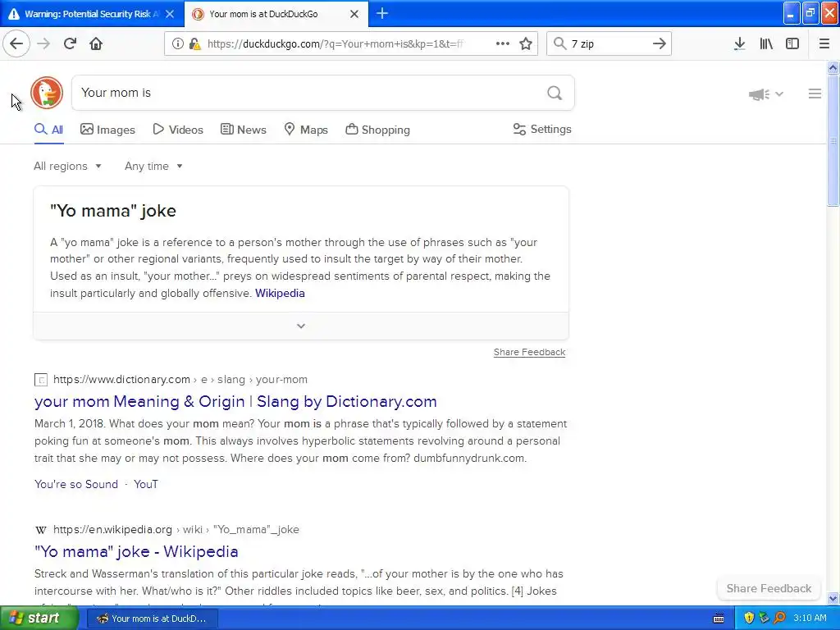This screenshot has height=630, width=840.
Task: Open the DuckDuckGo side menu
Action: pos(815,94)
